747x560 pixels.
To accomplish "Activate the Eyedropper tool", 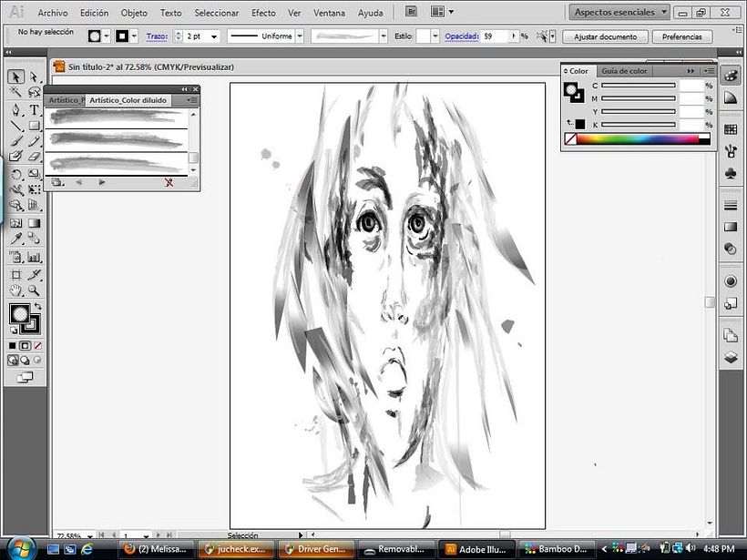I will pyautogui.click(x=15, y=239).
